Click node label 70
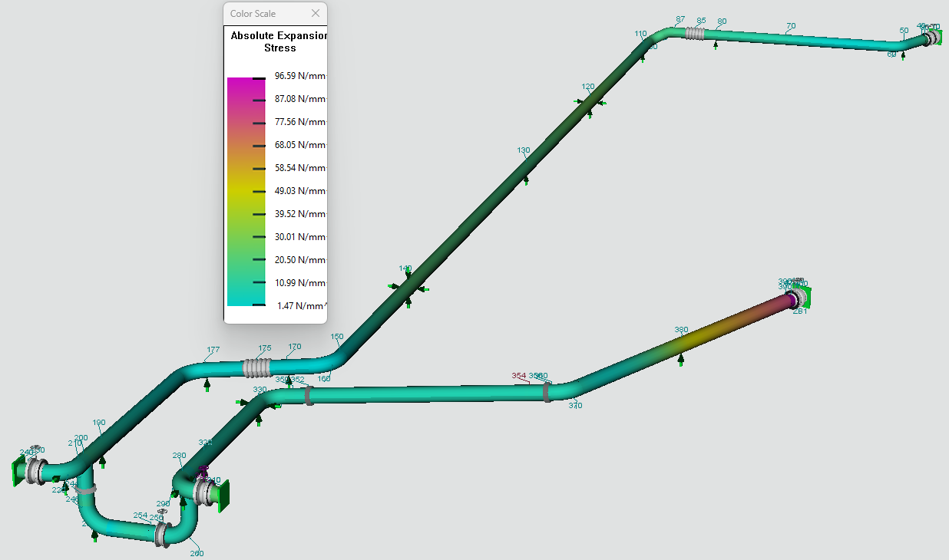949x560 pixels. pyautogui.click(x=791, y=26)
